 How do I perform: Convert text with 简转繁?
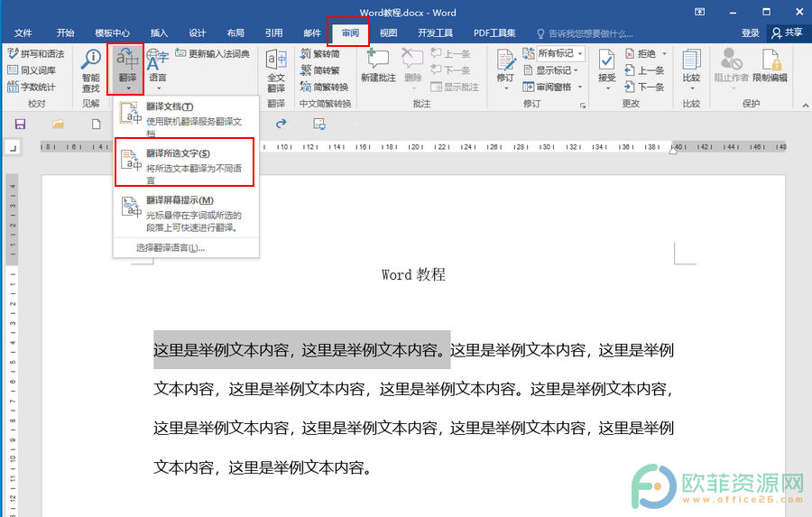[x=320, y=70]
